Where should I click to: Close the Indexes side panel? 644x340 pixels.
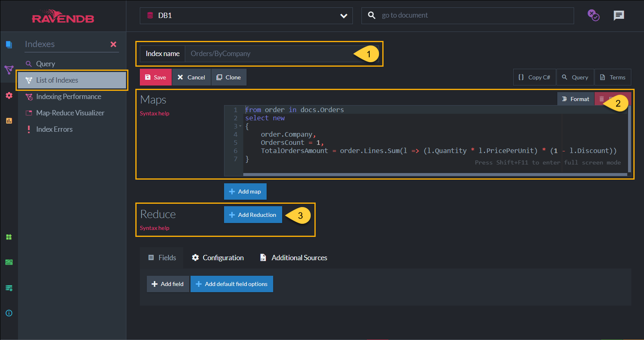(x=113, y=44)
